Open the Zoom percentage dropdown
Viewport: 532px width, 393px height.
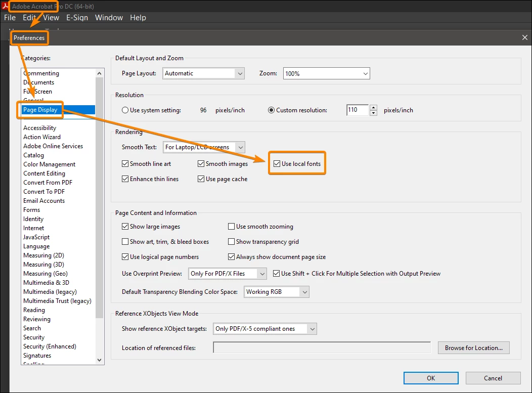tap(326, 74)
